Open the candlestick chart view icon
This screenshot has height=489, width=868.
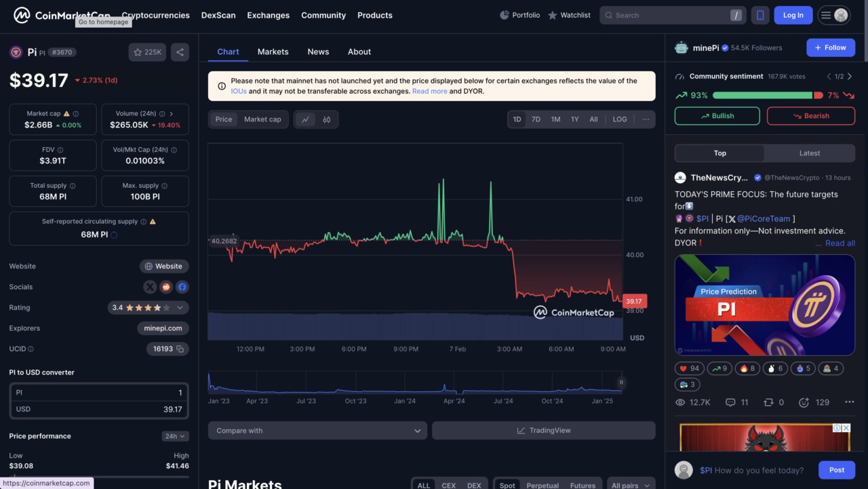[x=326, y=119]
